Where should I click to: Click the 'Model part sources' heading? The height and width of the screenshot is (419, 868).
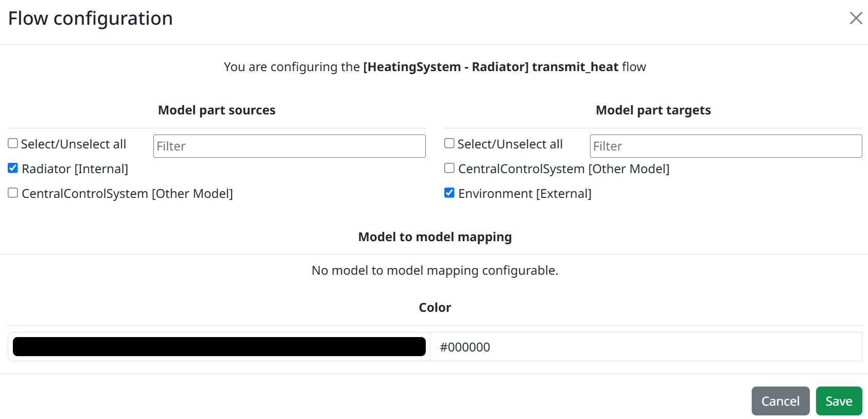pyautogui.click(x=217, y=110)
